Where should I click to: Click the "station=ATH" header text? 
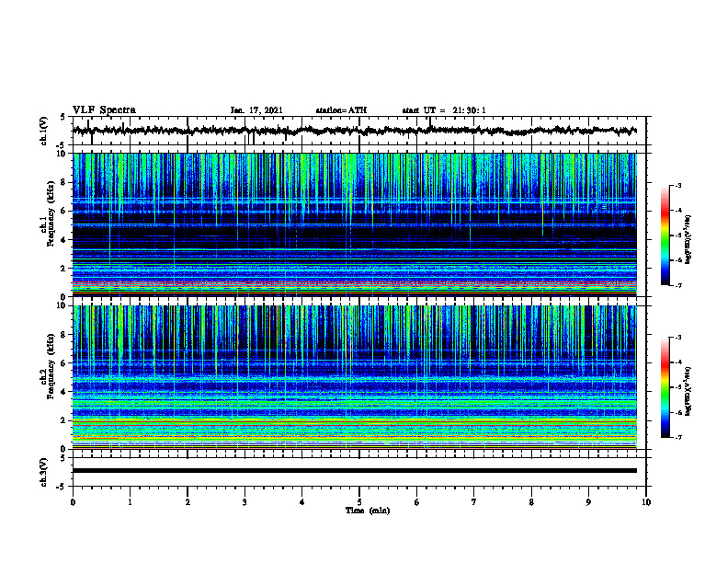point(341,110)
